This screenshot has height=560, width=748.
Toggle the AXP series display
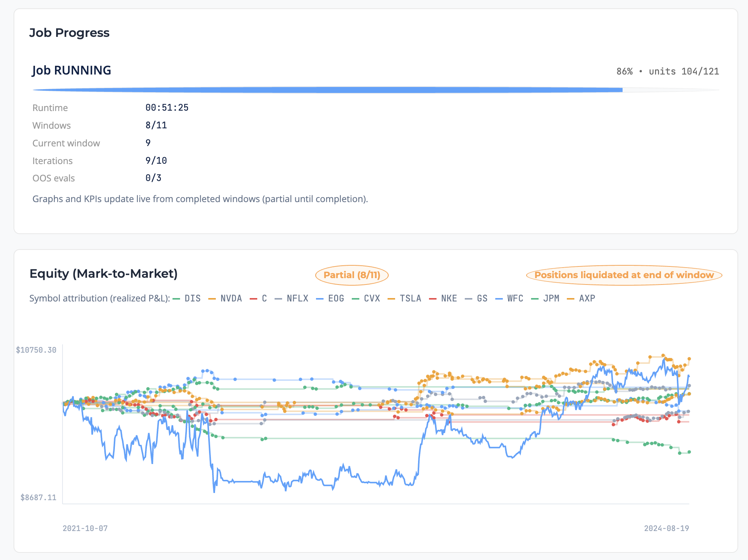point(586,298)
